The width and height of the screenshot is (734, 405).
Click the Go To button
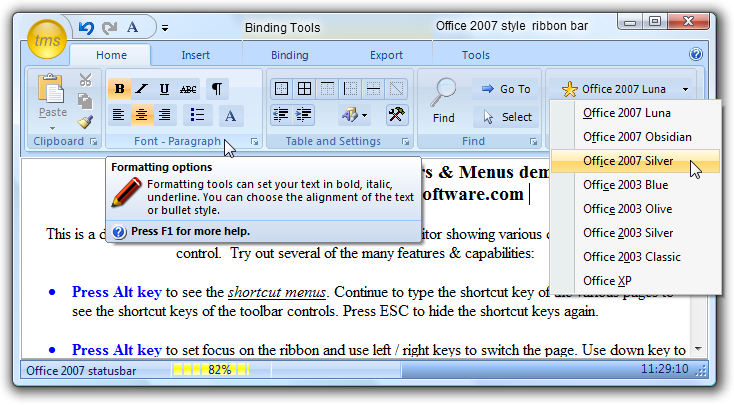(506, 89)
